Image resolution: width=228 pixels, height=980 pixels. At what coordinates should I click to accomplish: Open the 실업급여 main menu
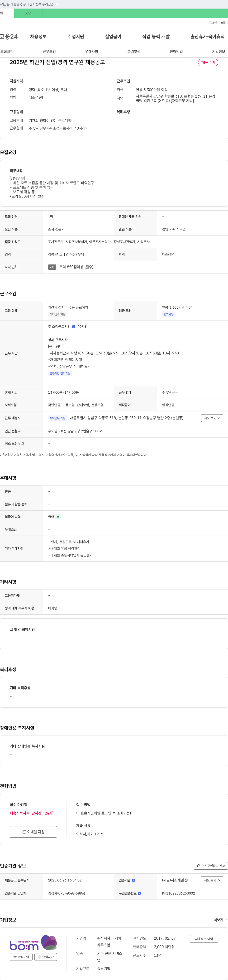pyautogui.click(x=113, y=37)
